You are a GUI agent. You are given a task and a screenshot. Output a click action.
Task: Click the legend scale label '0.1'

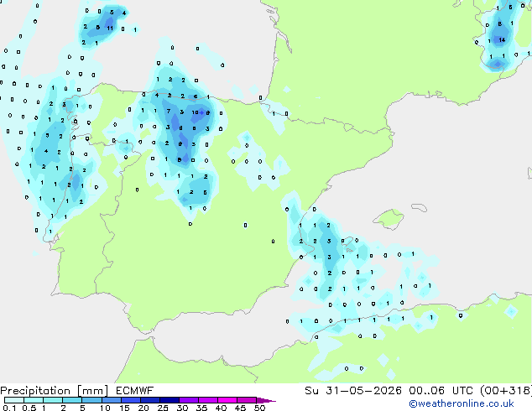9,408
